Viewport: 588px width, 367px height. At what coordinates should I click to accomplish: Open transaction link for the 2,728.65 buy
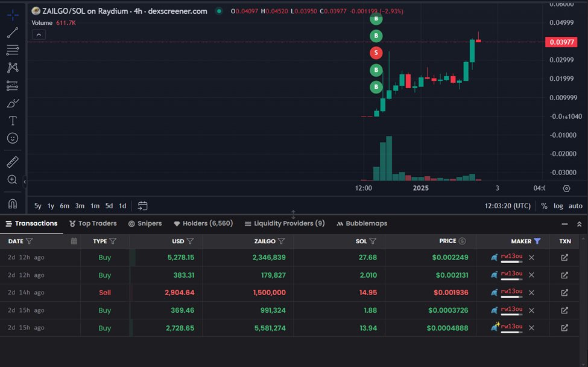point(564,328)
